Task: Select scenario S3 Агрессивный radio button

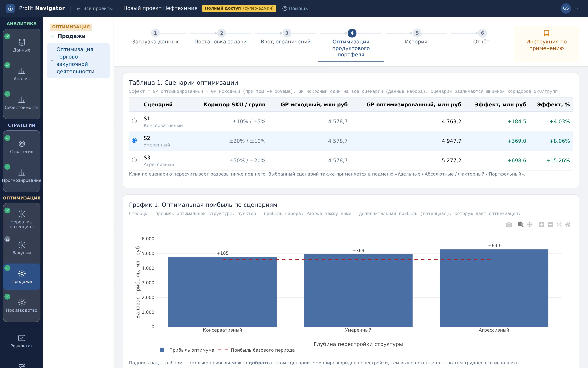Action: tap(134, 160)
